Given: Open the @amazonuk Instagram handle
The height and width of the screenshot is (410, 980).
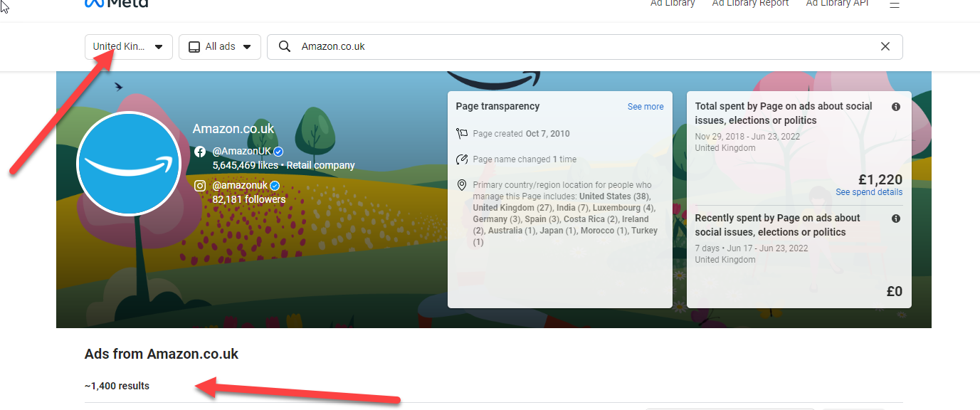Looking at the screenshot, I should tap(240, 186).
